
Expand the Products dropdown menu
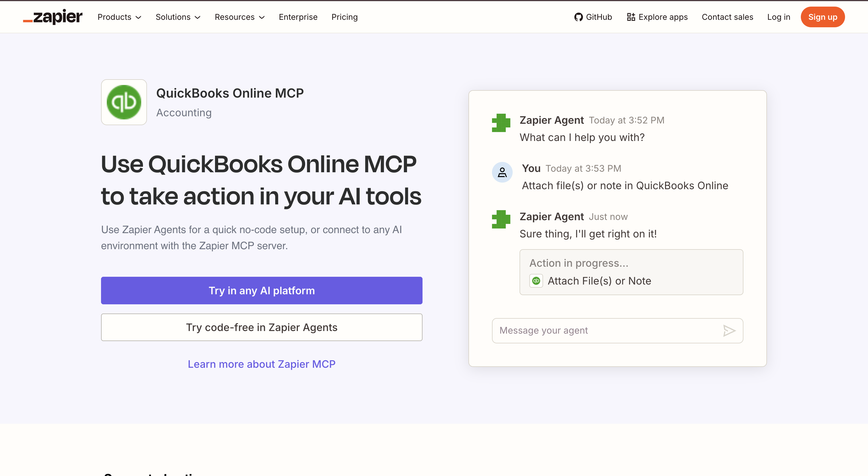(x=119, y=17)
